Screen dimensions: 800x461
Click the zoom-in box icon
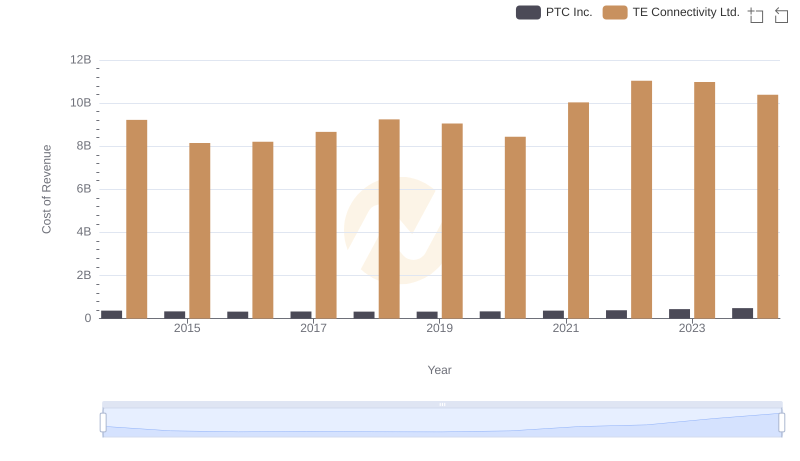[x=756, y=15]
